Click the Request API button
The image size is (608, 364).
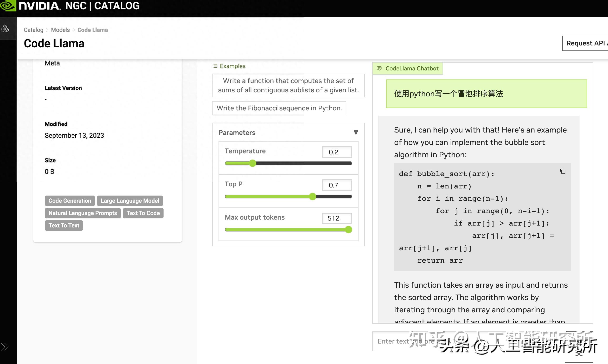click(585, 43)
